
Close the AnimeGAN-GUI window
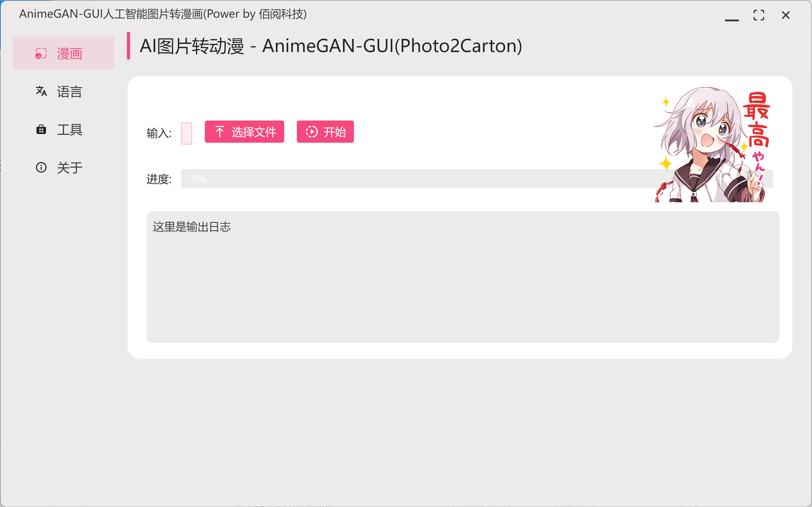pyautogui.click(x=786, y=15)
